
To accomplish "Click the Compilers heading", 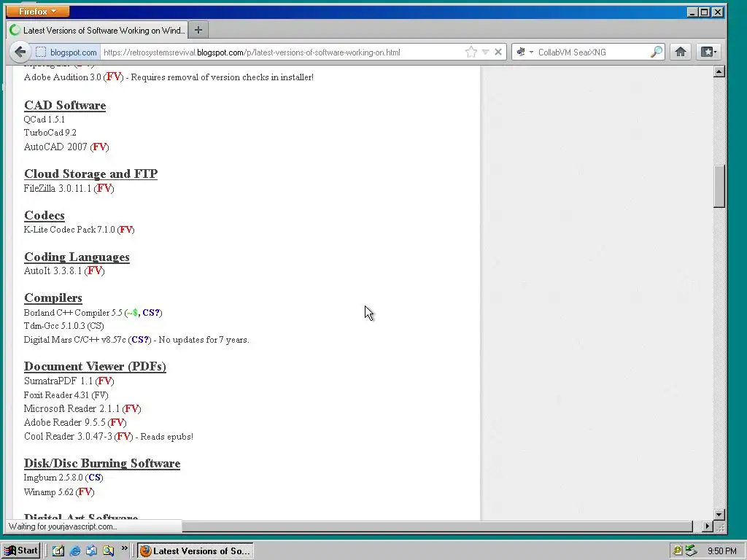I will point(53,297).
